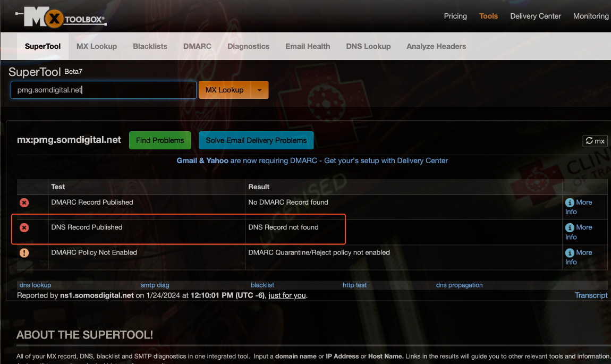
Task: Open Pricing in the top menu
Action: [455, 16]
